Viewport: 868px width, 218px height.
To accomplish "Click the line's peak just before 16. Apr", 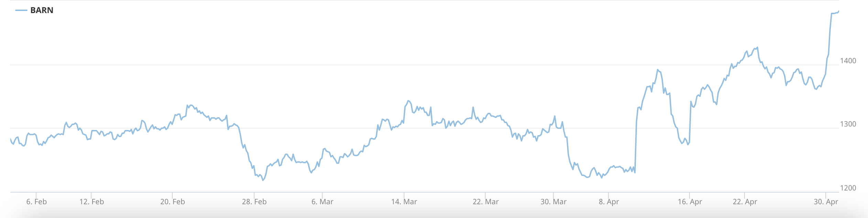I will [658, 70].
